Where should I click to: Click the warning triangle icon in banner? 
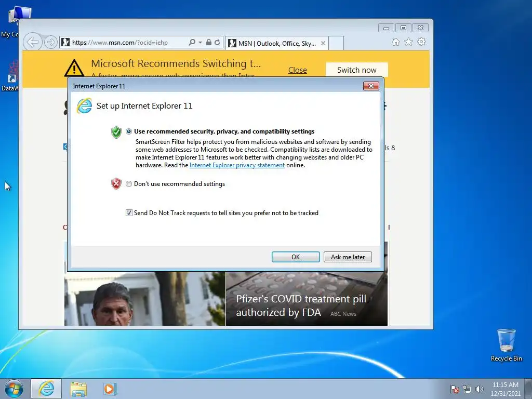click(x=74, y=68)
